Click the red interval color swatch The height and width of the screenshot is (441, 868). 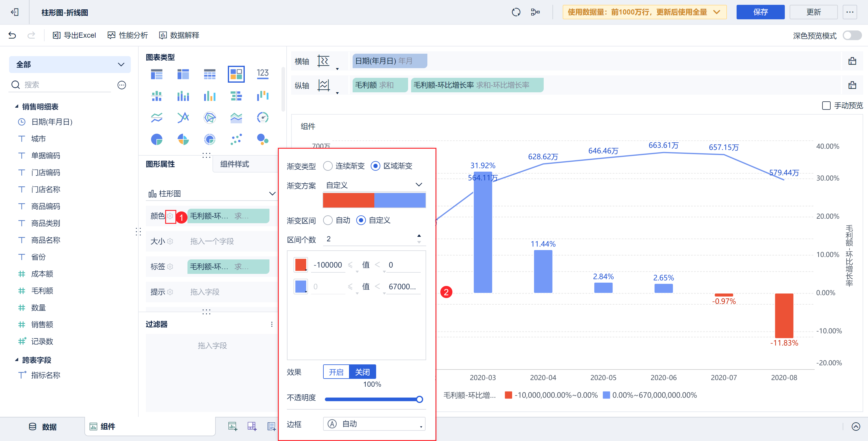[300, 265]
